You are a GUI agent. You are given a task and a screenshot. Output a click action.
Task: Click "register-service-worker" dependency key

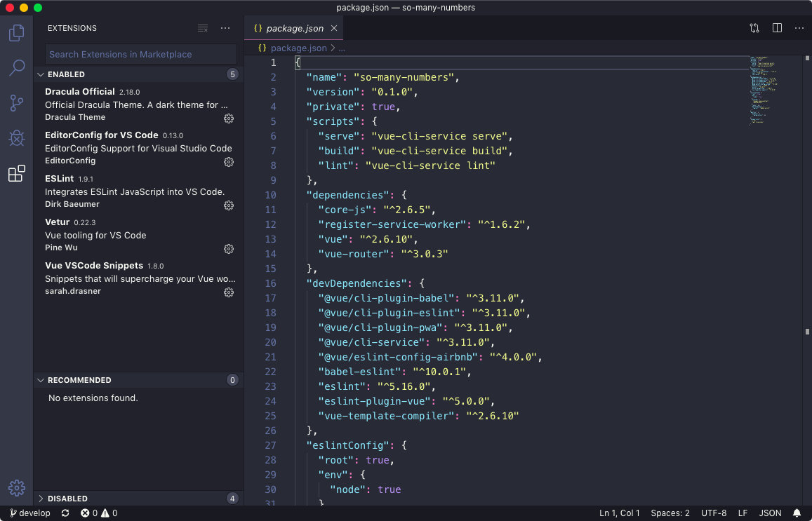point(392,224)
